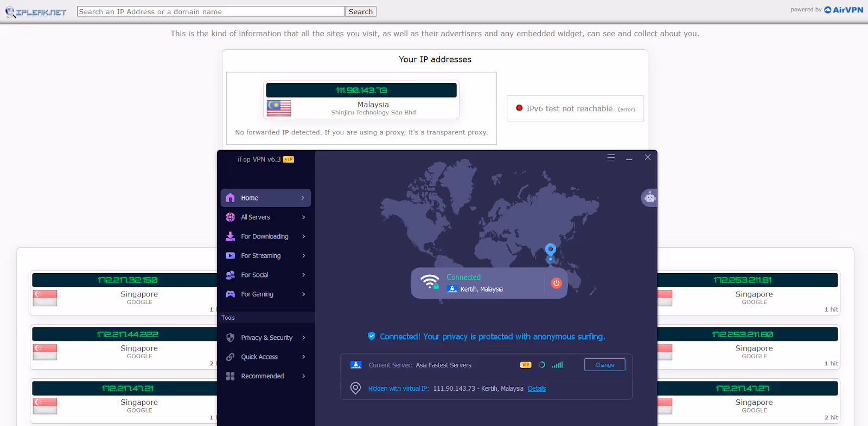The image size is (868, 426).
Task: Expand the For Gaming chevron arrow
Action: click(x=304, y=294)
